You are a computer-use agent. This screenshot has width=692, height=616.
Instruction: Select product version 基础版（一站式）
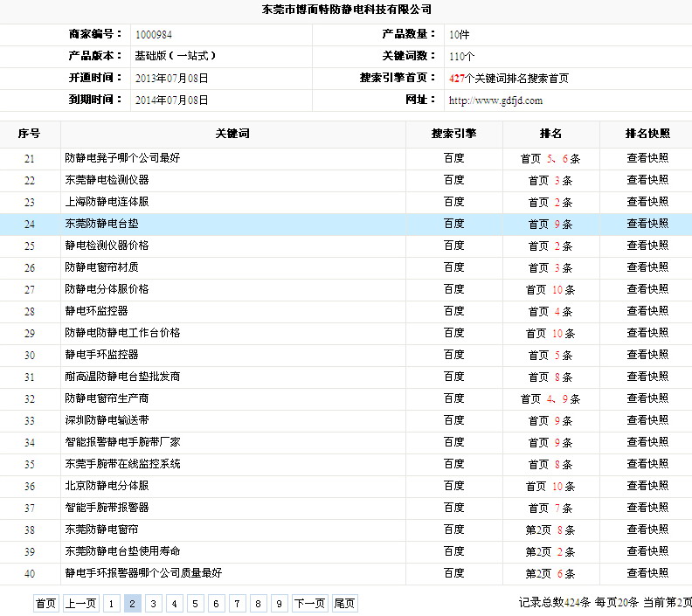point(176,56)
